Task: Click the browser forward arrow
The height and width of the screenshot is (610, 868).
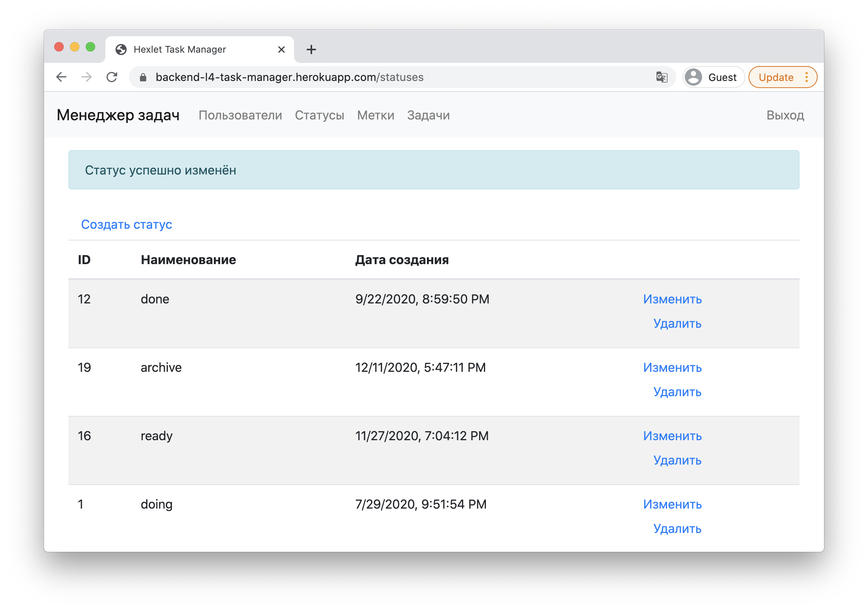Action: pyautogui.click(x=86, y=77)
